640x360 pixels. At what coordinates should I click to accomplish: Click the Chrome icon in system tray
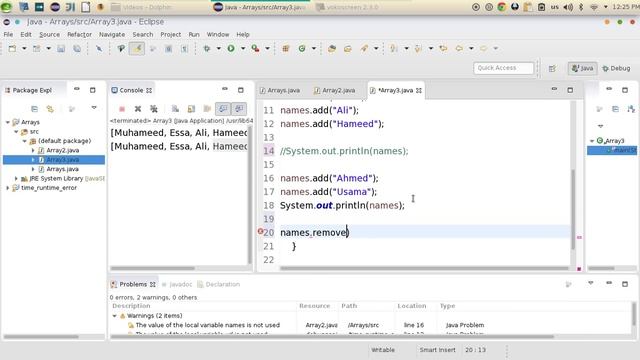[x=502, y=7]
